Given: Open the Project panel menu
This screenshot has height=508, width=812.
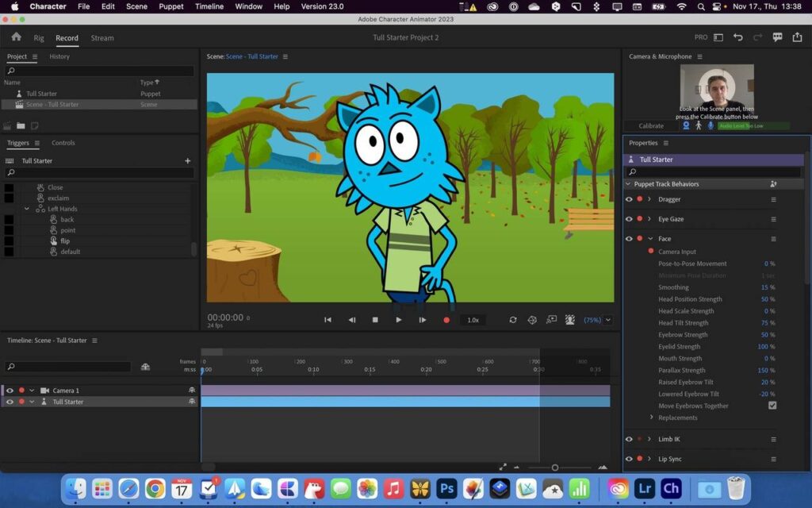Looking at the screenshot, I should 35,56.
